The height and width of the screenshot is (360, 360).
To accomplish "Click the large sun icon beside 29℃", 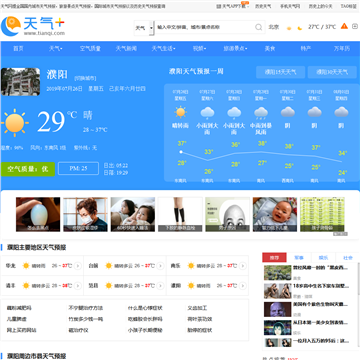I will tap(14, 123).
